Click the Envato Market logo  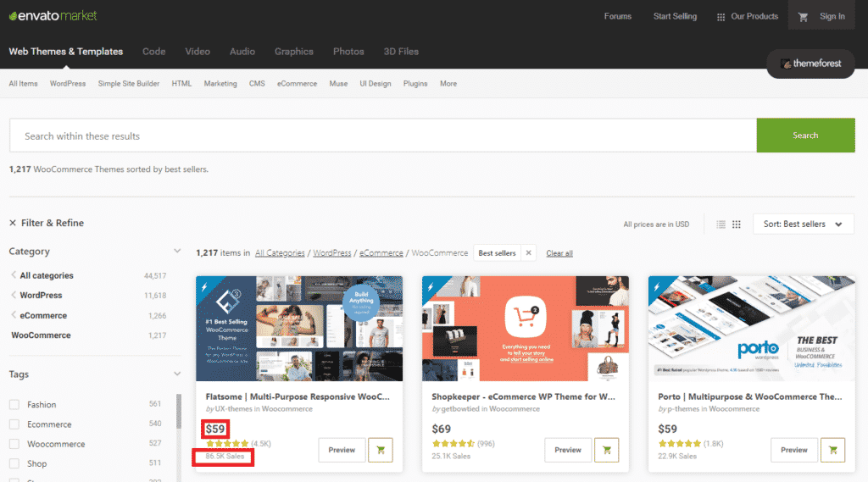pyautogui.click(x=53, y=16)
